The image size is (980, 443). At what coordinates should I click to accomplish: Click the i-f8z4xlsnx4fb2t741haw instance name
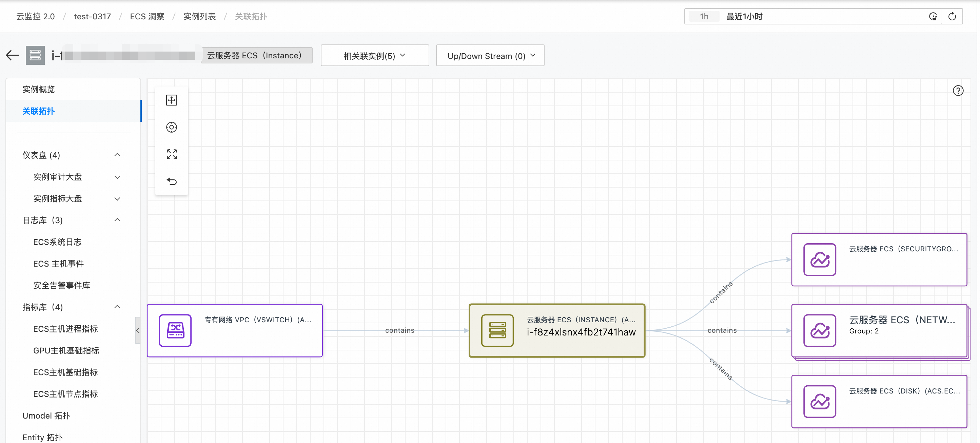(581, 332)
